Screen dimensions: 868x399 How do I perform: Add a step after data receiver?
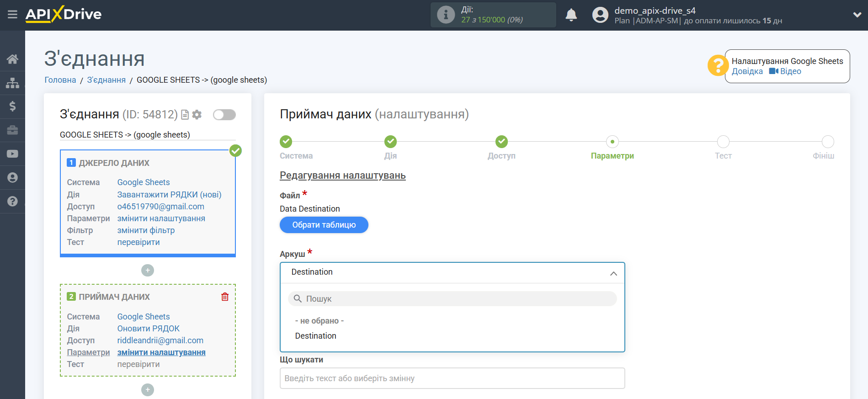click(x=148, y=390)
